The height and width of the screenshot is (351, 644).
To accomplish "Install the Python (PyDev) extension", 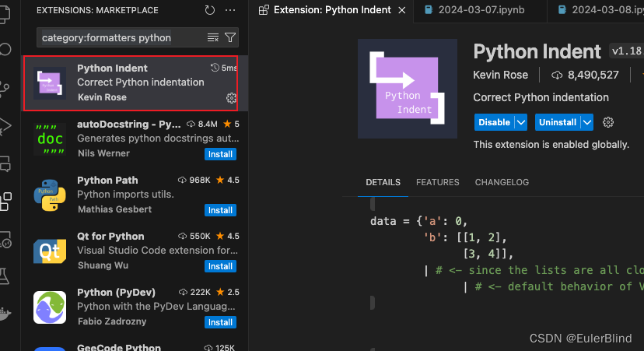I will pos(220,322).
